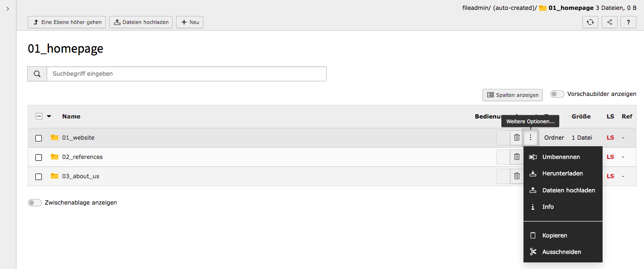
Task: Click the search magnifier icon
Action: (x=37, y=74)
